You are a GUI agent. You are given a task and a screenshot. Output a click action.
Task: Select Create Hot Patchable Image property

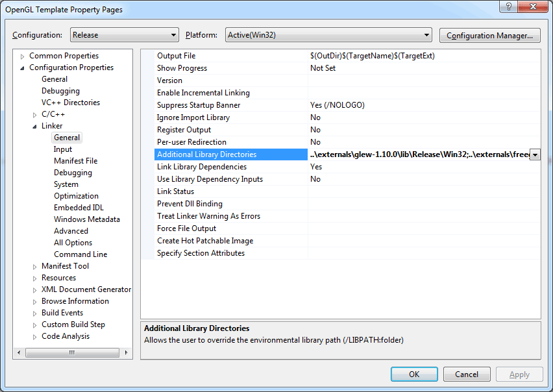tap(230, 241)
